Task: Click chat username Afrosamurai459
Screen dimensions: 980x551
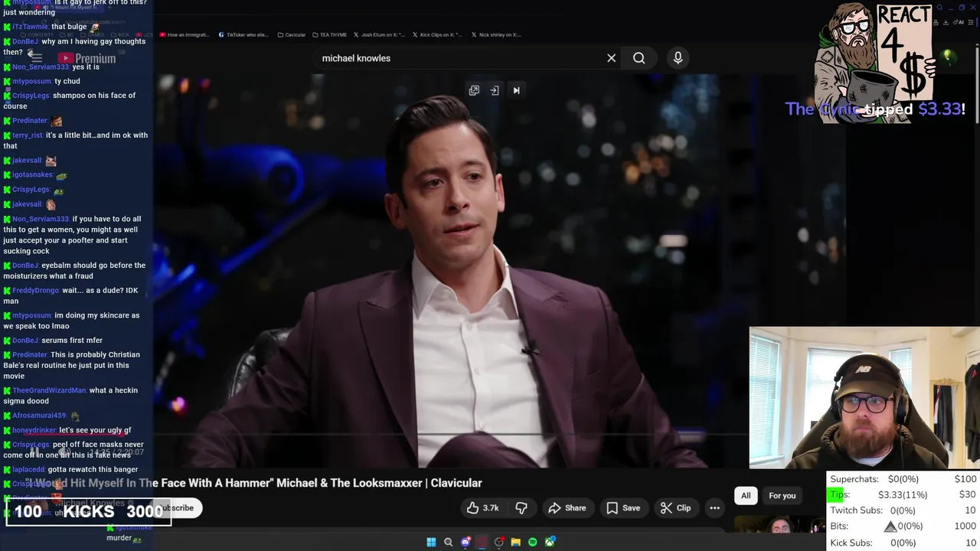Action: pyautogui.click(x=39, y=416)
